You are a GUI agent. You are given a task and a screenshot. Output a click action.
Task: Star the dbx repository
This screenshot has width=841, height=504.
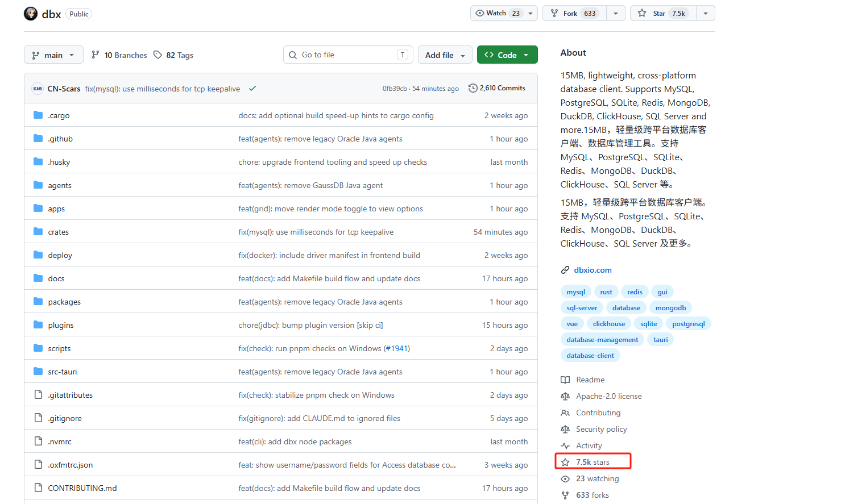664,13
